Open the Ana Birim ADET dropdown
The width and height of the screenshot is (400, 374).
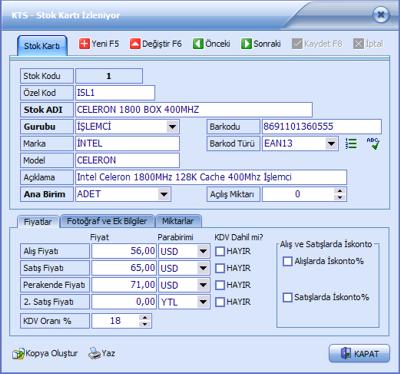164,194
